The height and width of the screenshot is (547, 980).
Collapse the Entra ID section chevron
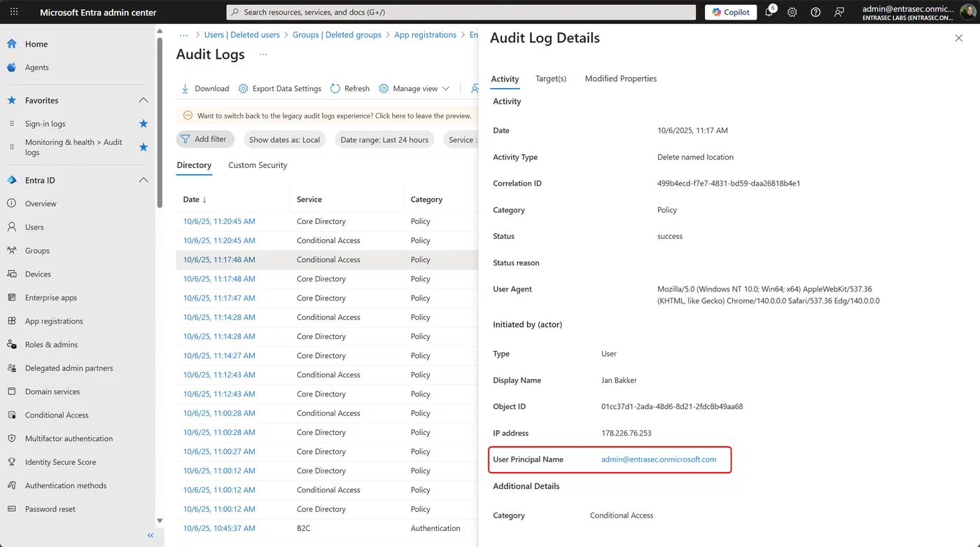click(x=143, y=180)
